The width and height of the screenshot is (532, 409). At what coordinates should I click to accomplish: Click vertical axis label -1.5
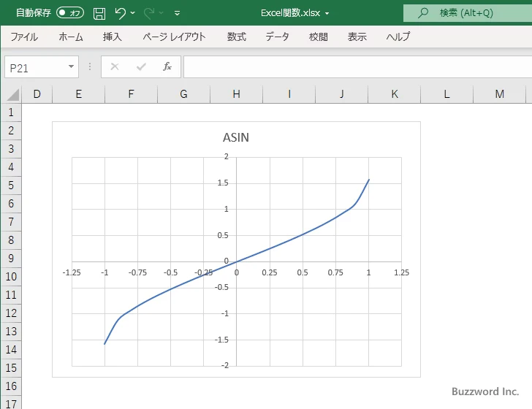221,340
